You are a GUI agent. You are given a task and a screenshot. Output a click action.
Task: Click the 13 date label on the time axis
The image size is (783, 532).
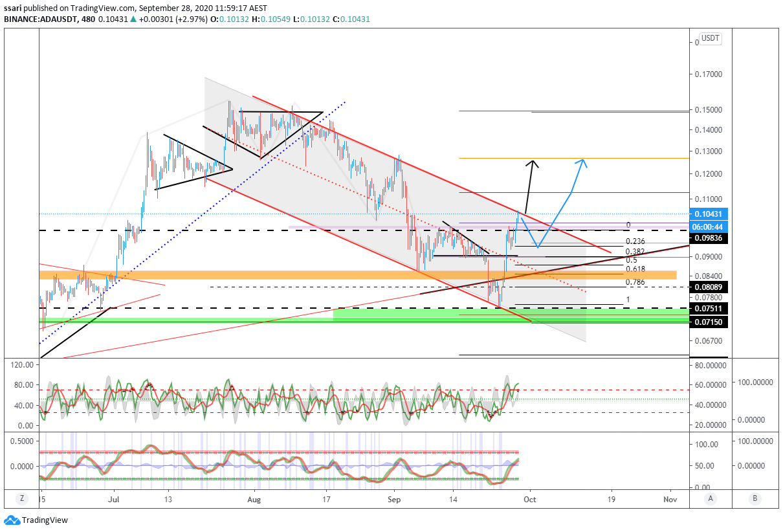click(168, 499)
